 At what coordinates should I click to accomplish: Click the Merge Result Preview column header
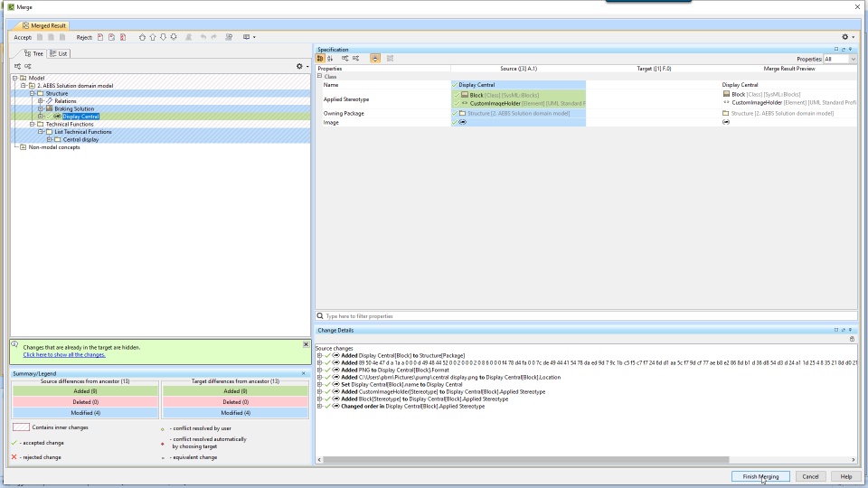click(x=788, y=69)
